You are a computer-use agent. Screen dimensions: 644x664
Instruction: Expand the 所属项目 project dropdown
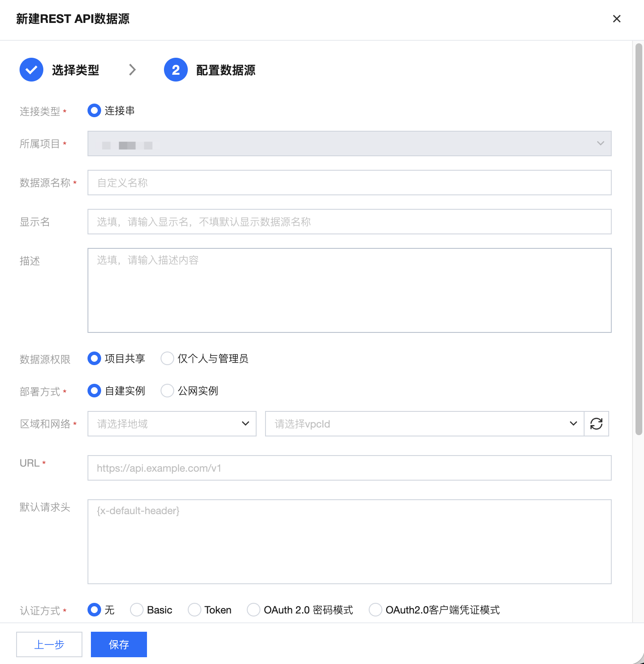coord(350,143)
